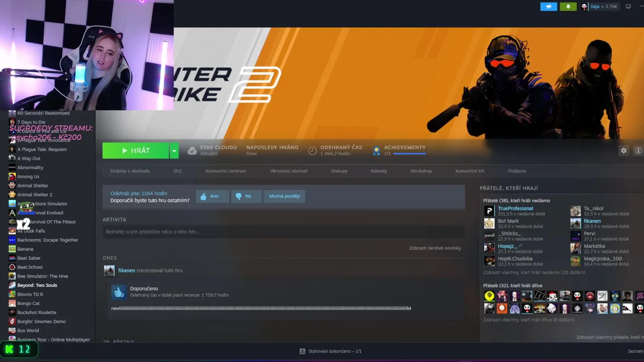The height and width of the screenshot is (362, 644).
Task: Click Bot Mark's avatar
Action: pos(489,223)
